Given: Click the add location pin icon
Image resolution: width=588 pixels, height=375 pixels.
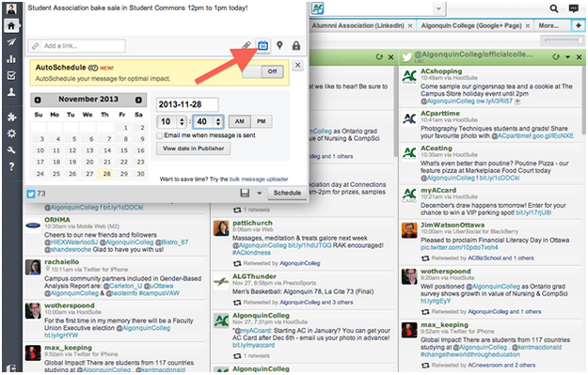Looking at the screenshot, I should click(x=279, y=45).
